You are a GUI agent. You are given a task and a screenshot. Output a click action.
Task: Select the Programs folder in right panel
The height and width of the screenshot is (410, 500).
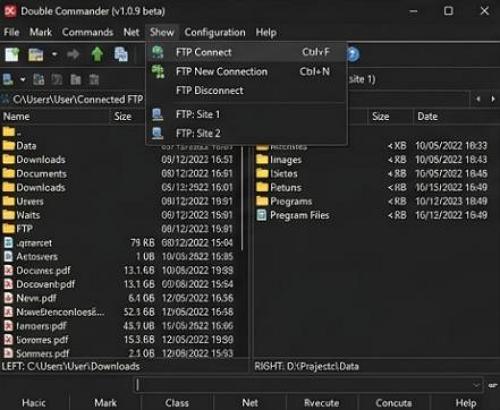point(291,201)
